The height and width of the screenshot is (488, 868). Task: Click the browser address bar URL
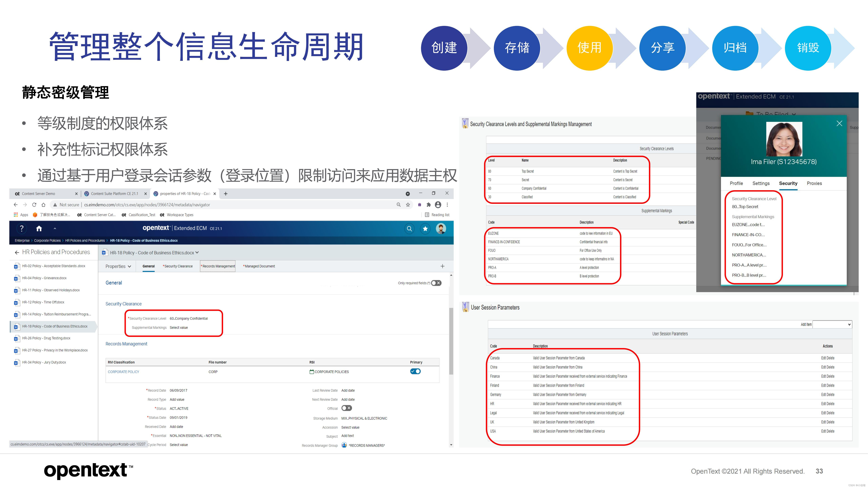tap(147, 205)
